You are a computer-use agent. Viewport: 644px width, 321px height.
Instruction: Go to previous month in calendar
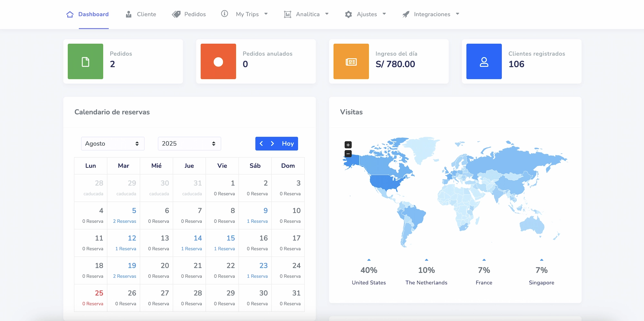coord(261,144)
